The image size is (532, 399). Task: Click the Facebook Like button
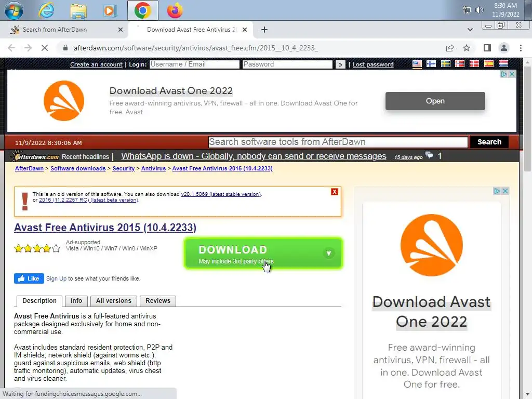29,278
